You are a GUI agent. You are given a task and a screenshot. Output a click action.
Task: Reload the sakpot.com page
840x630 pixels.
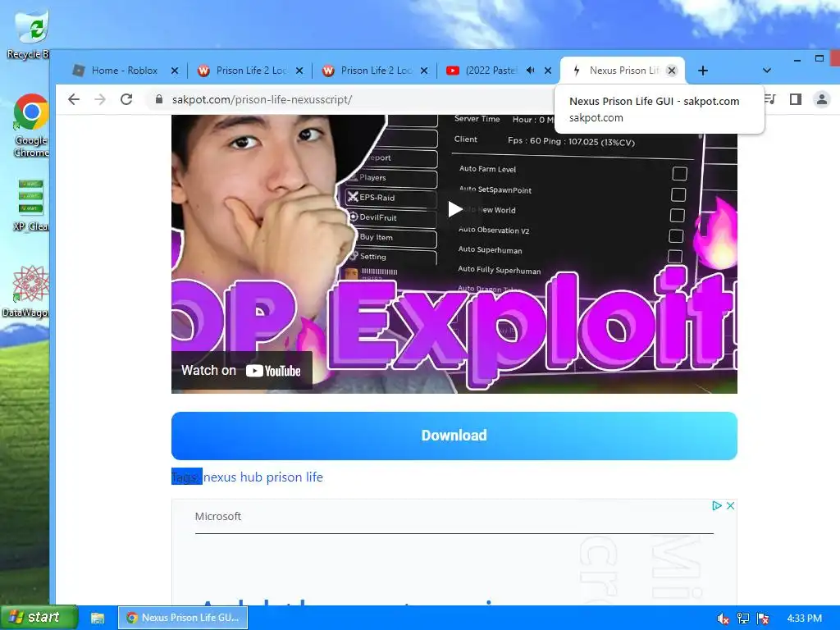[x=126, y=99]
